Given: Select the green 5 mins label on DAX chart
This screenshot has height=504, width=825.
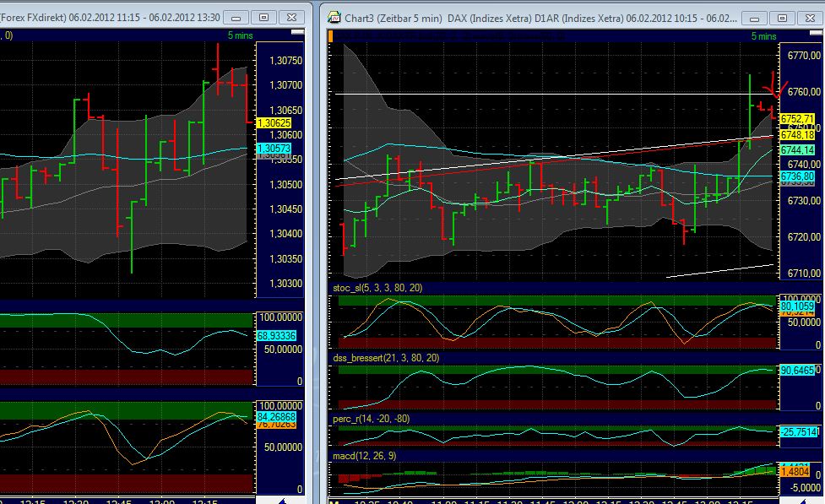Looking at the screenshot, I should (x=765, y=36).
